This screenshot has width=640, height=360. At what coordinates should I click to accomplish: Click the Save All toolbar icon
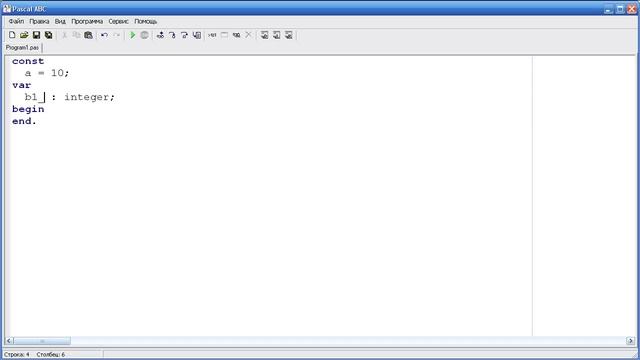point(49,35)
